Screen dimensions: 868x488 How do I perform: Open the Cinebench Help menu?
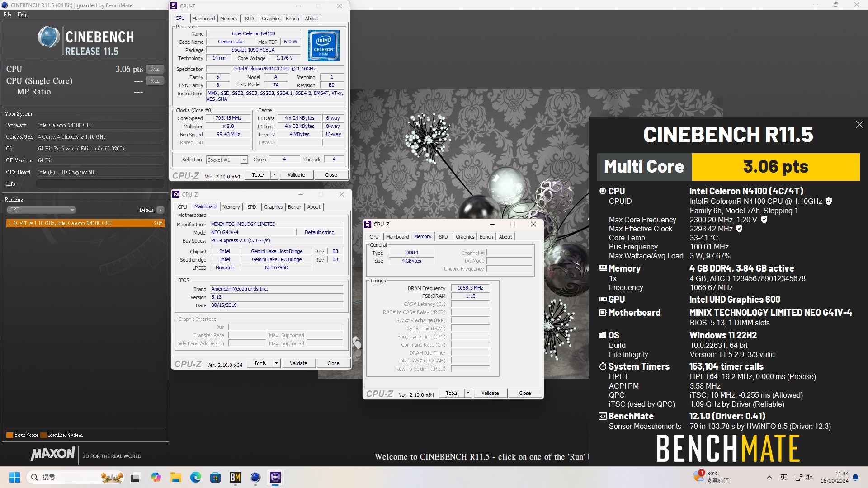(22, 14)
